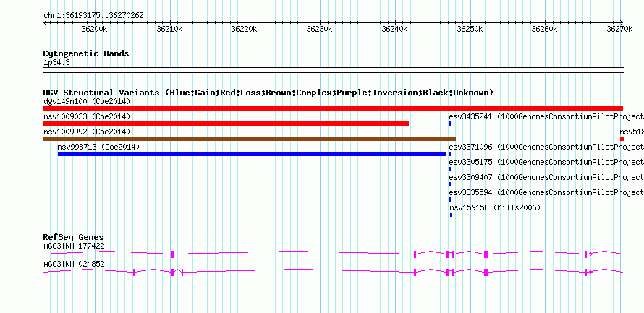Click the small blue nsv159158 variant marker

click(451, 215)
